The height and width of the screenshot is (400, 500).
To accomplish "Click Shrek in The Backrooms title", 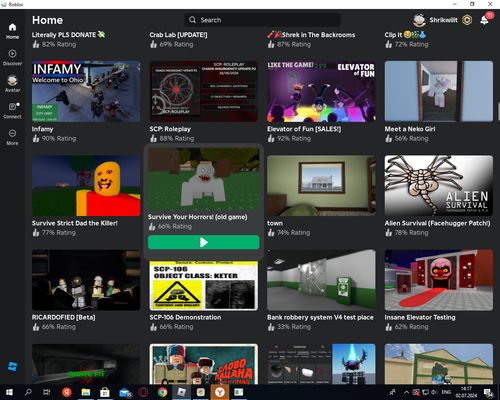I will tap(311, 35).
